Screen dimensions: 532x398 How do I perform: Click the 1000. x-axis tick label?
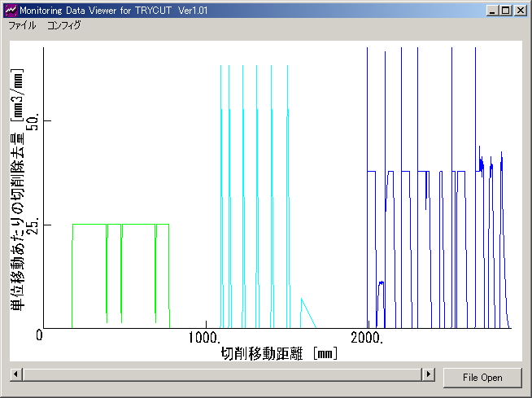[204, 337]
